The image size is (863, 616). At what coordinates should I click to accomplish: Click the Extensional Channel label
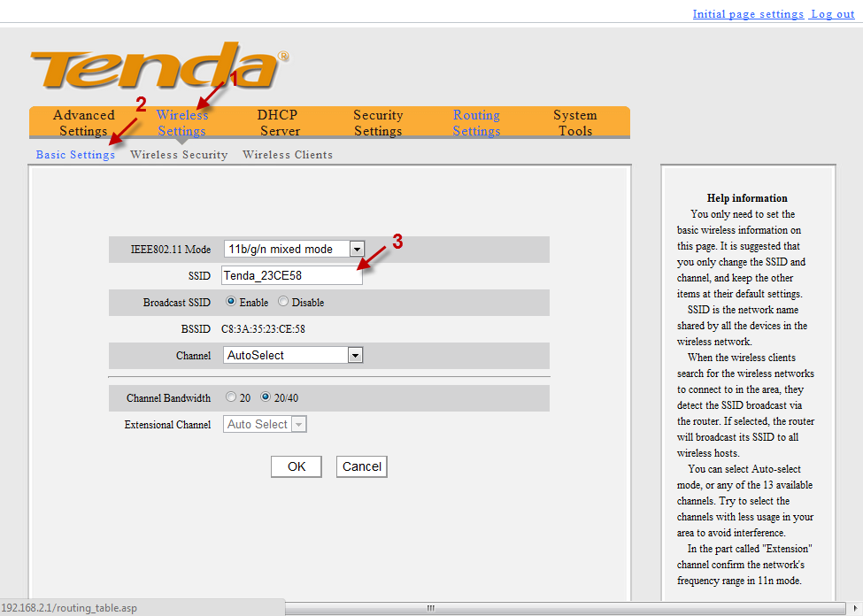(167, 425)
